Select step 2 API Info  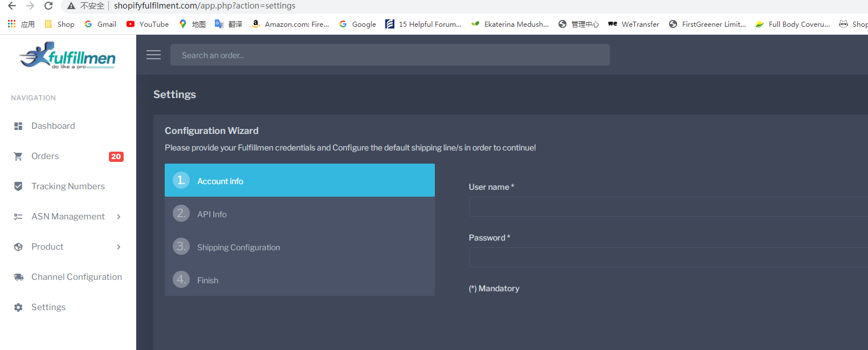tap(300, 213)
